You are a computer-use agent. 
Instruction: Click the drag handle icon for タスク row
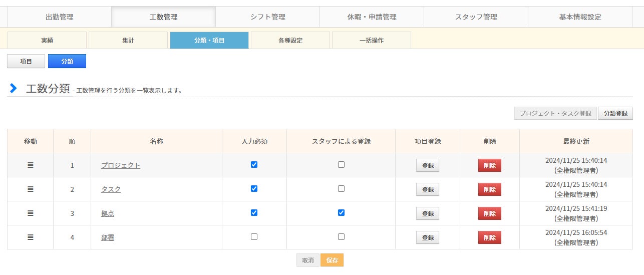[x=31, y=189]
